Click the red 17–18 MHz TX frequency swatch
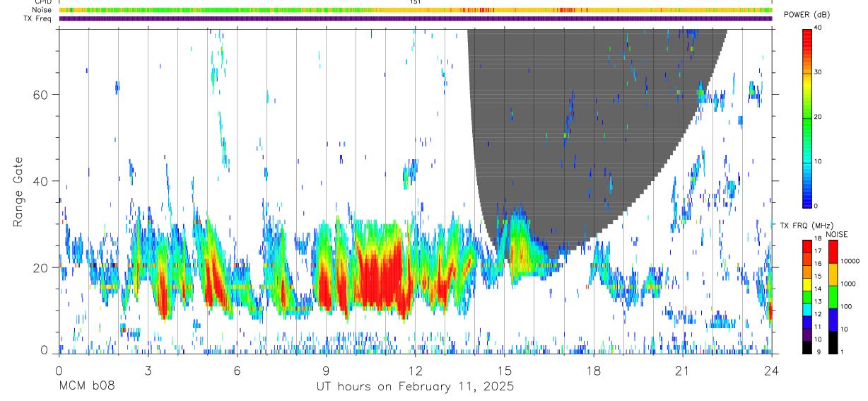This screenshot has height=401, width=868. [807, 245]
